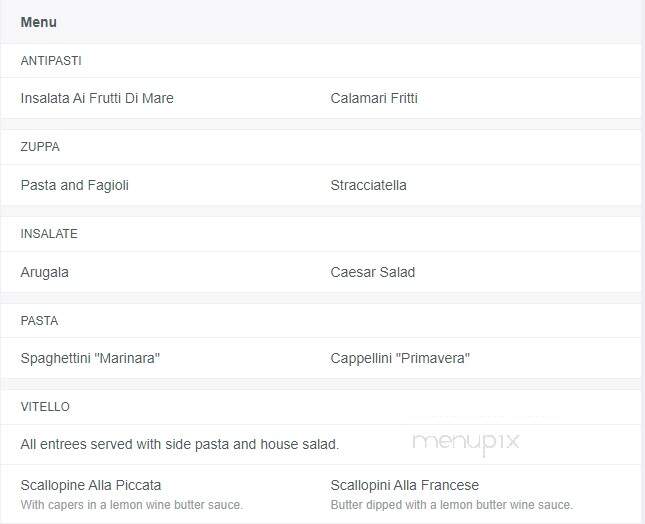Click the Pasta and Fagioli item
The image size is (645, 524).
pos(74,185)
